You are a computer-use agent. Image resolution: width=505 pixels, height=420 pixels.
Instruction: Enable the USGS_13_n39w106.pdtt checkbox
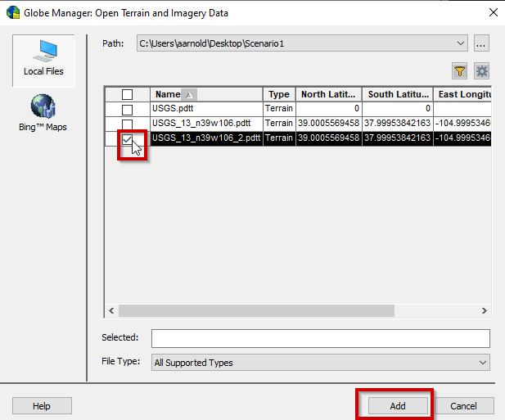pos(127,124)
